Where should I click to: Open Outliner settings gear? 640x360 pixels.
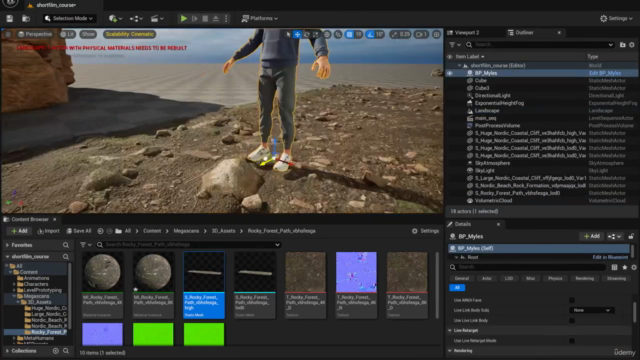(x=632, y=44)
